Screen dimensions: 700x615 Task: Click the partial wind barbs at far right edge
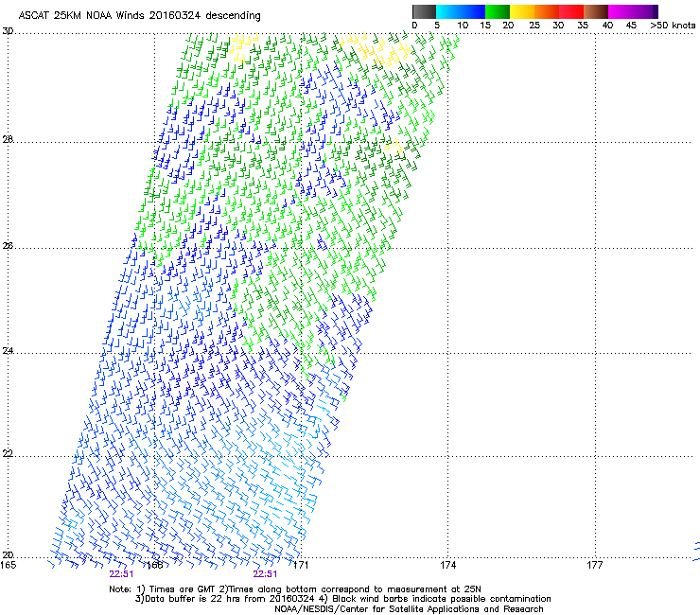[696, 551]
